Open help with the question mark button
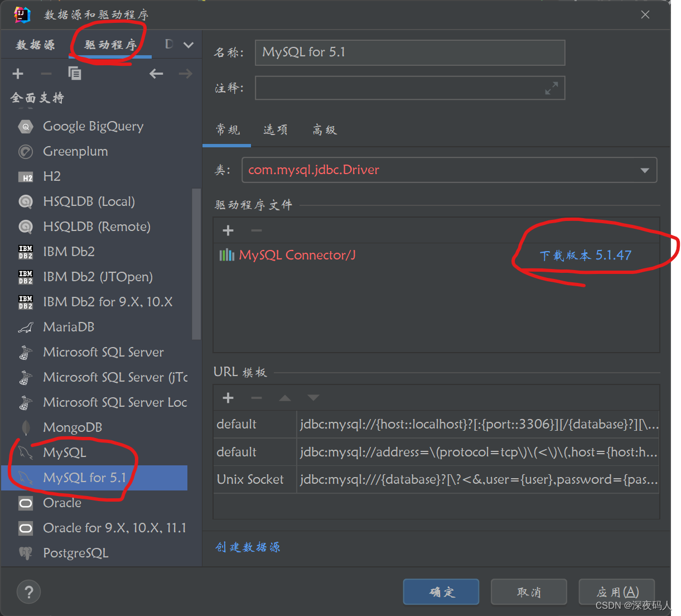Image resolution: width=681 pixels, height=616 pixels. (x=29, y=592)
